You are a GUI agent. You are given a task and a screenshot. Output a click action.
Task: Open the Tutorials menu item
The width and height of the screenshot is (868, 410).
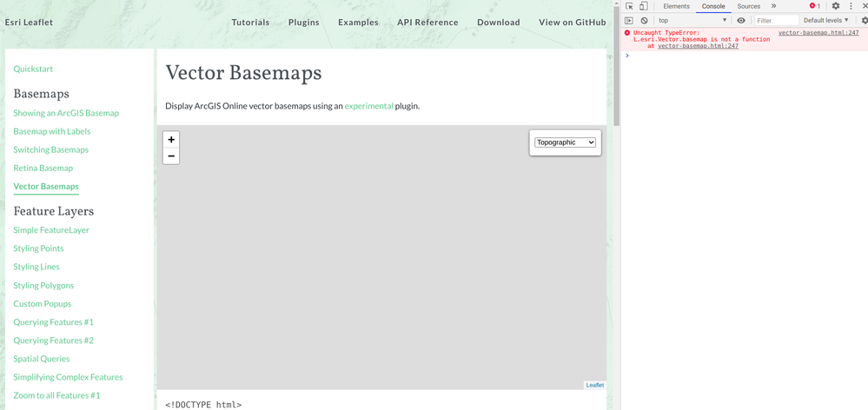[x=250, y=23]
